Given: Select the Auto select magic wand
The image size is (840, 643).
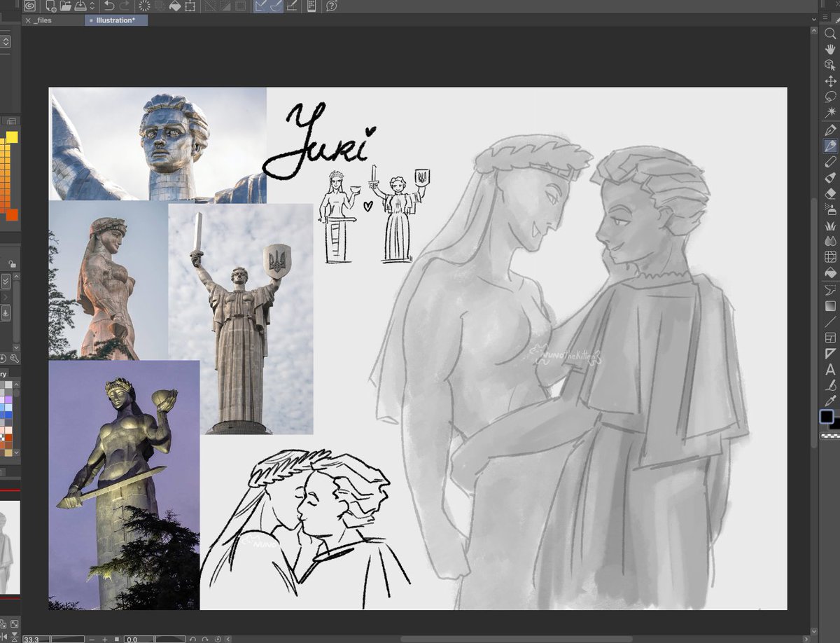Looking at the screenshot, I should click(x=830, y=112).
